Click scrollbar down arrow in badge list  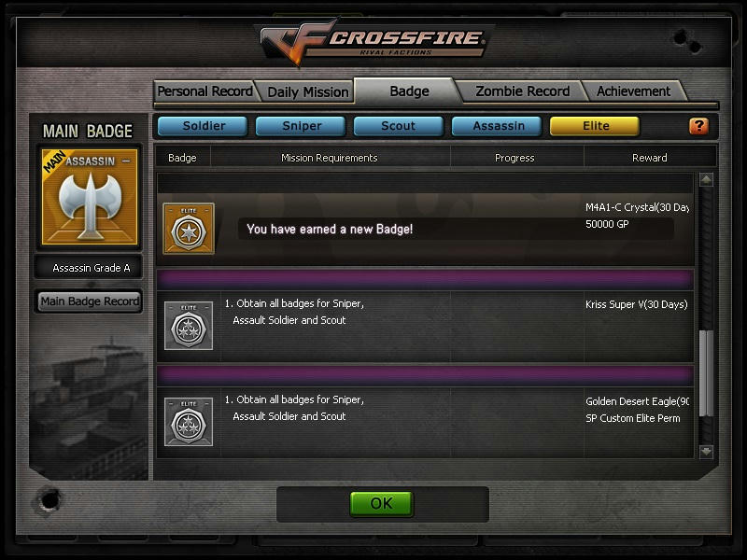click(x=706, y=451)
